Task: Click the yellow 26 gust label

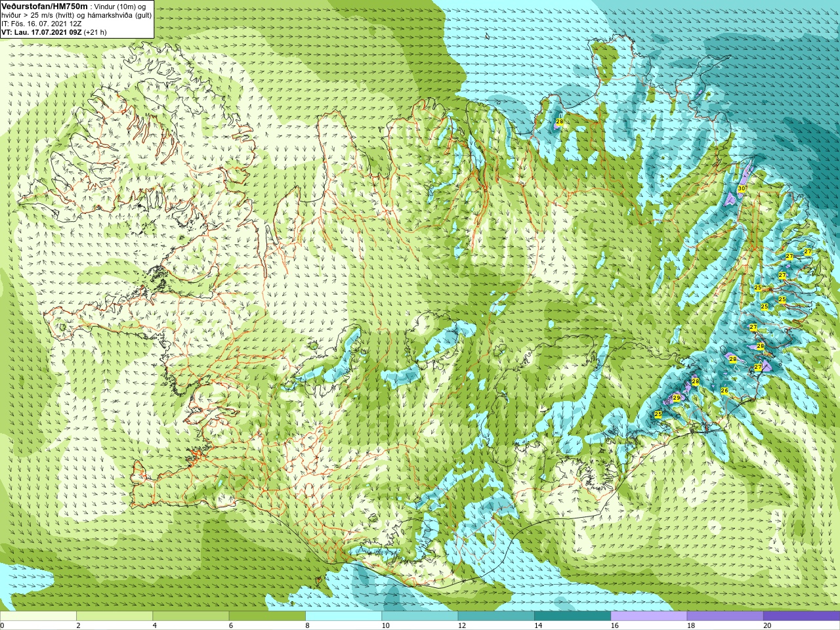Action: click(724, 390)
